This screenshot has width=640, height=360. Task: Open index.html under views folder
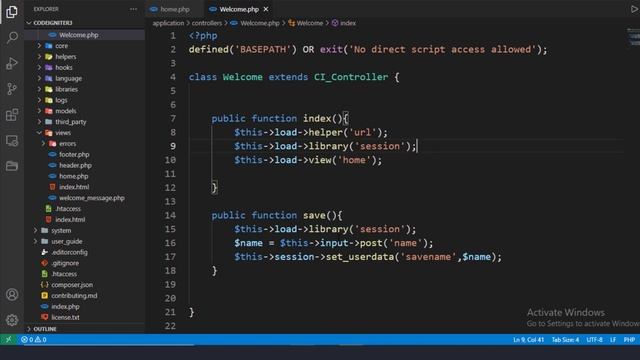(x=74, y=187)
